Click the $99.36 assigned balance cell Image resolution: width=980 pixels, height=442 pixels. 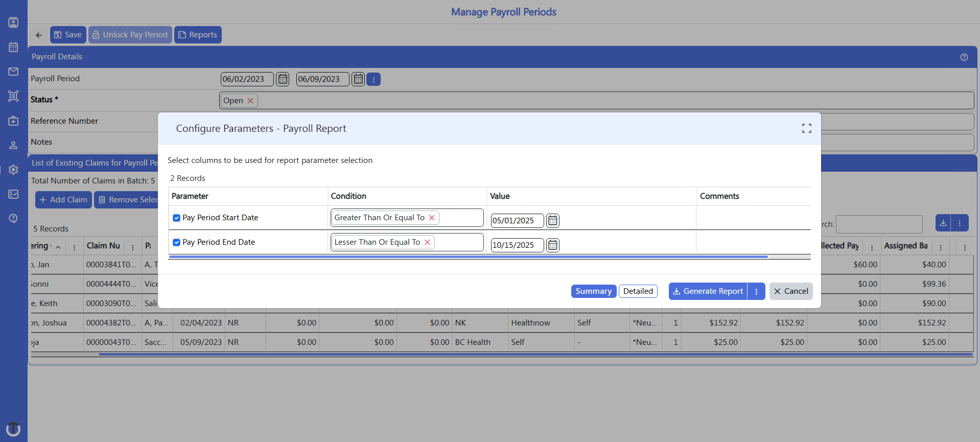click(915, 284)
